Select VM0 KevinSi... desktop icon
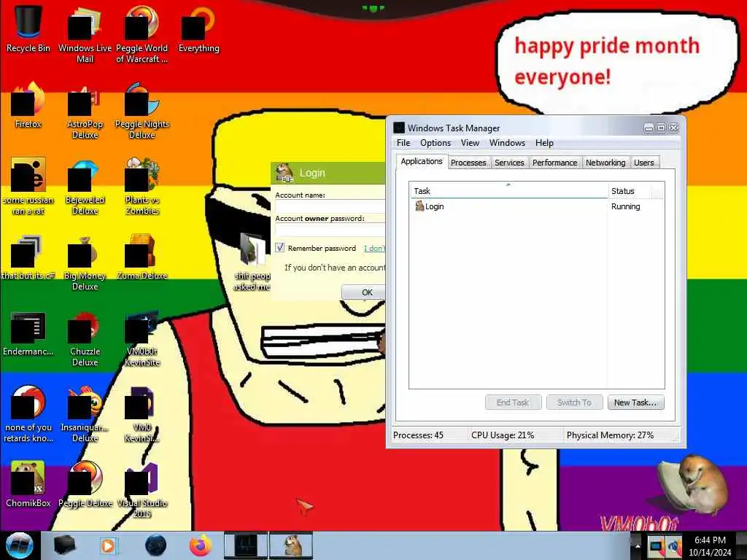Image resolution: width=747 pixels, height=560 pixels. tap(142, 413)
